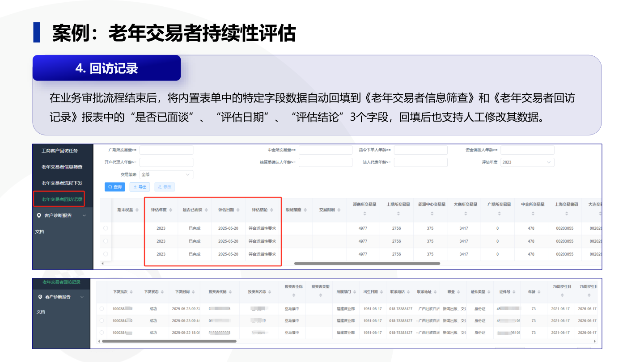
Task: Sort by the 证件类型 column arrows
Action: point(489,292)
